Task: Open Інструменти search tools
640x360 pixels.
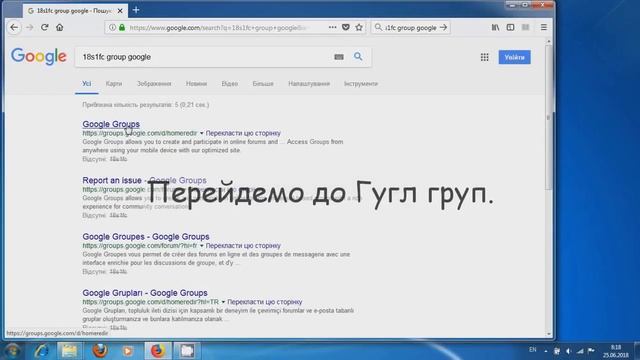Action: click(361, 84)
